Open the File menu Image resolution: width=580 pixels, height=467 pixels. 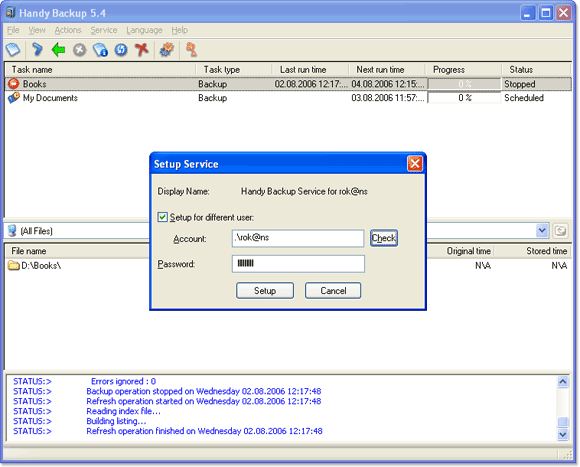coord(13,30)
